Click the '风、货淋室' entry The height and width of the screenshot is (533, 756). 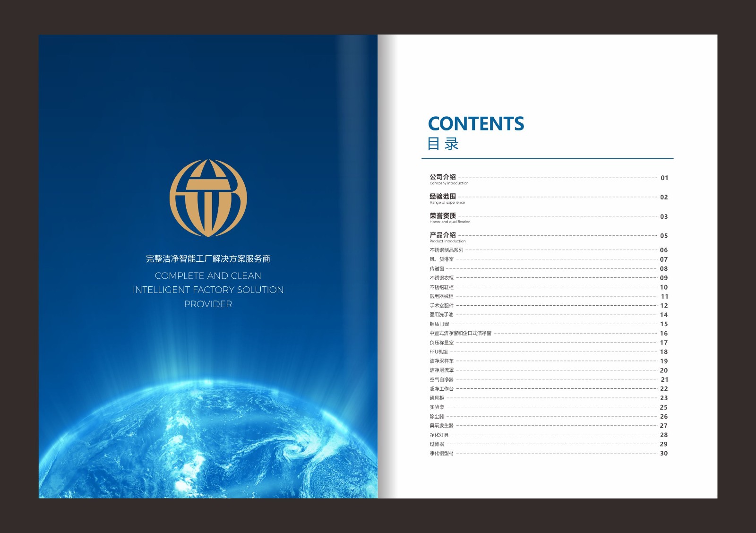(441, 259)
